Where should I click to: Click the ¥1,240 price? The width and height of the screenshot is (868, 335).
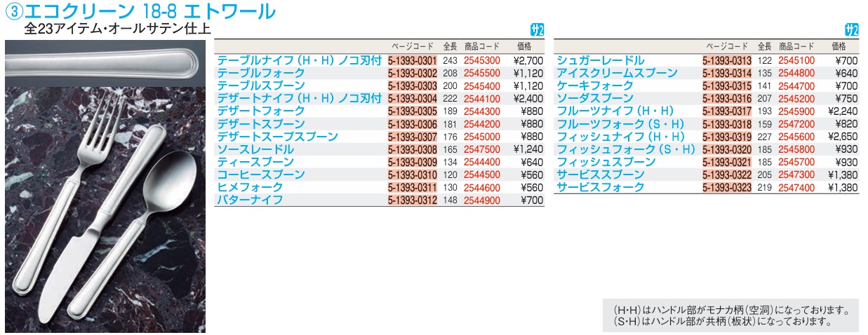coord(528,149)
